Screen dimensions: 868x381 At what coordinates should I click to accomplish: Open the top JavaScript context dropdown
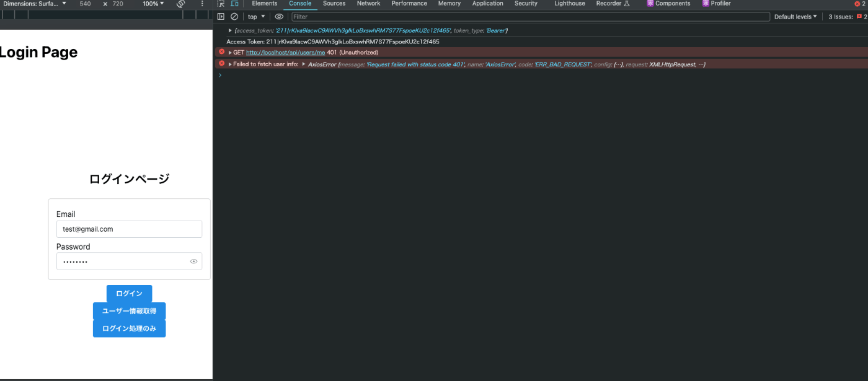(256, 17)
